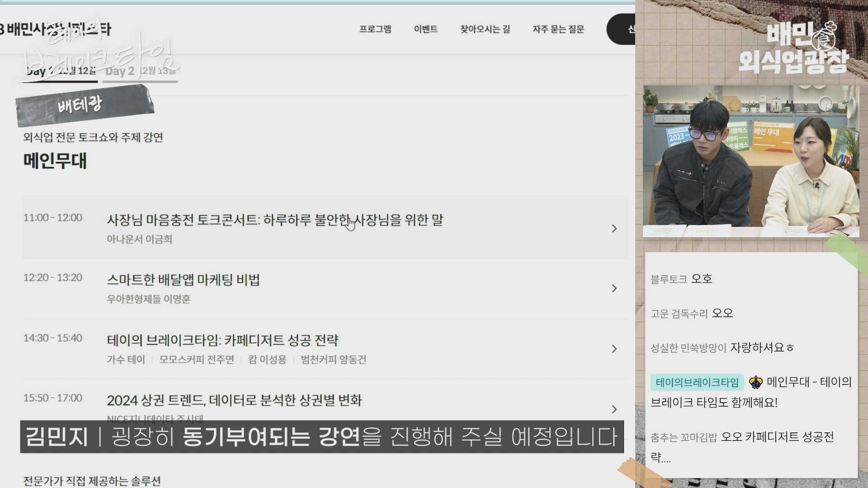Click speaker name 모모스커피 전주연
The width and height of the screenshot is (868, 488).
[x=197, y=360]
